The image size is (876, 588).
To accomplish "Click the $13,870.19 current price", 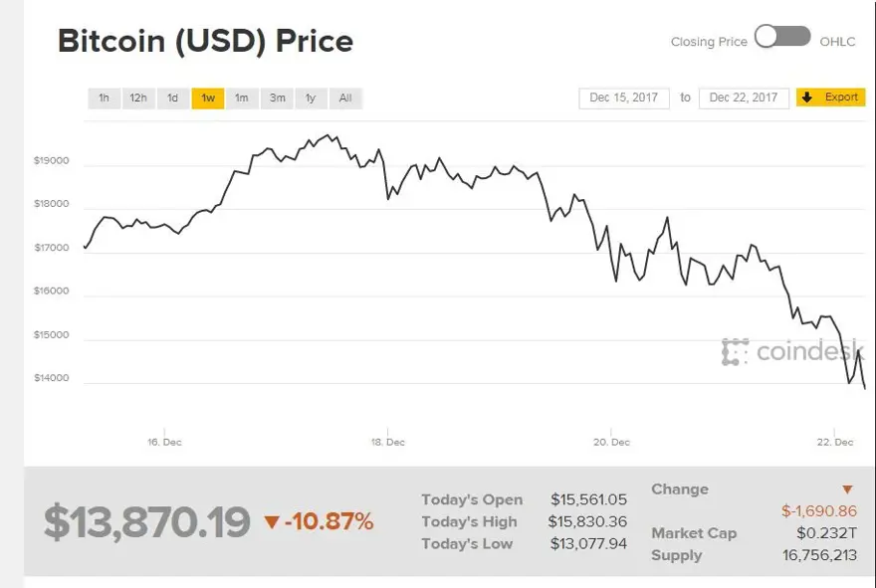I will (146, 522).
